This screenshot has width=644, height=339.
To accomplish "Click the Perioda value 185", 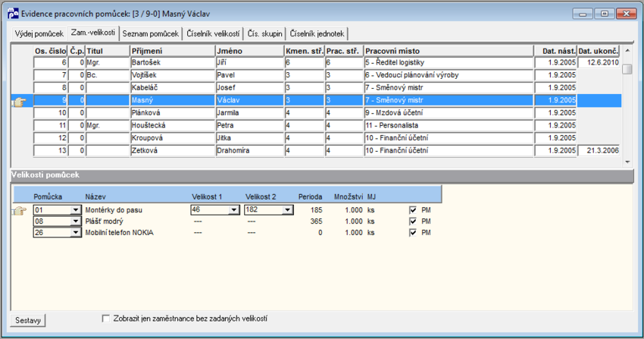I will pos(316,210).
